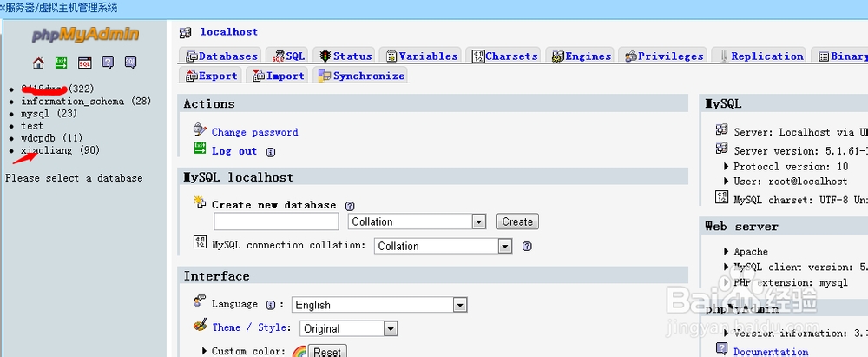Click the new database name field
Image resolution: width=868 pixels, height=357 pixels.
pyautogui.click(x=276, y=221)
